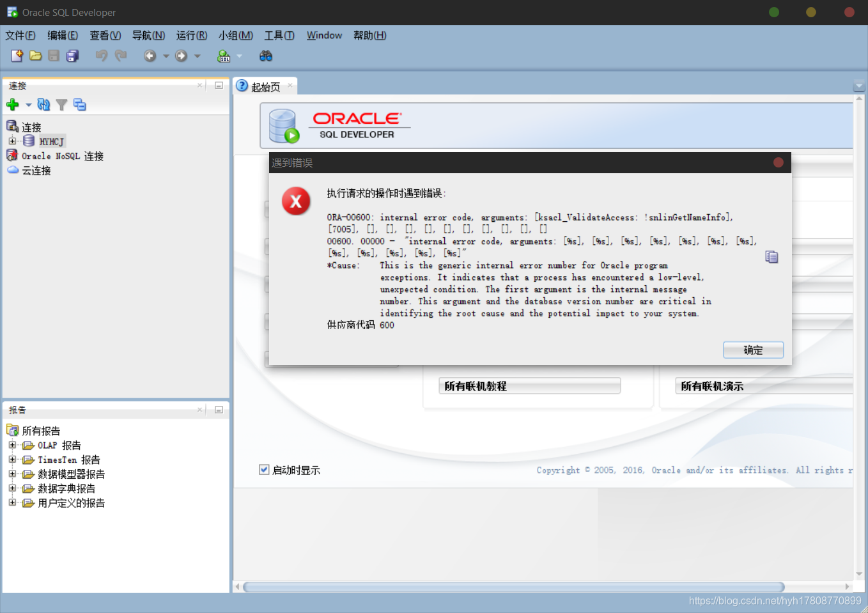Select the 连接 root tree item

(x=31, y=127)
